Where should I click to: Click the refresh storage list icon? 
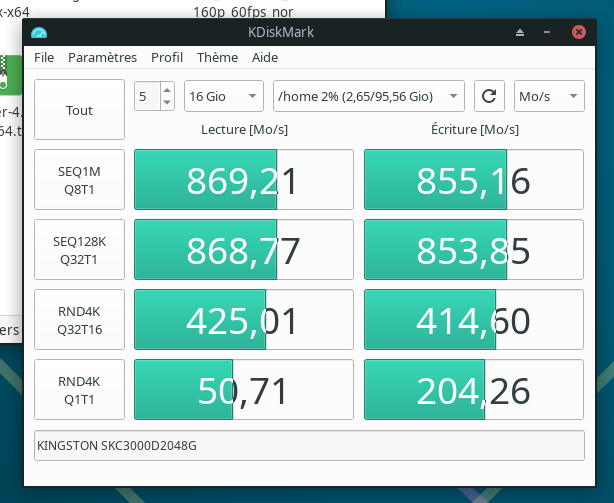[x=488, y=96]
